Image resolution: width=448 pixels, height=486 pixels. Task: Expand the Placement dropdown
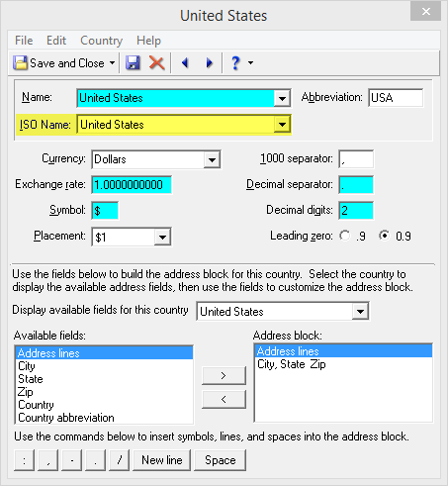(x=162, y=238)
